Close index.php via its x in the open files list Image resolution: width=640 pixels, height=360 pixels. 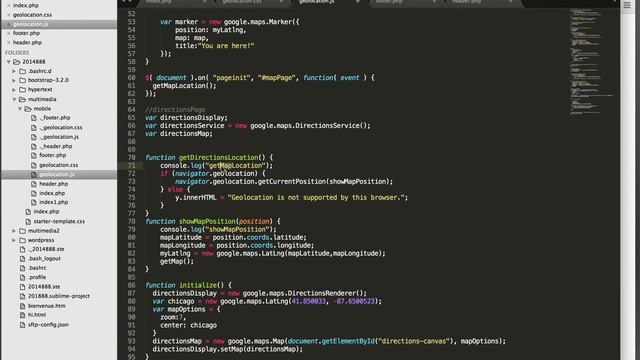click(9, 5)
